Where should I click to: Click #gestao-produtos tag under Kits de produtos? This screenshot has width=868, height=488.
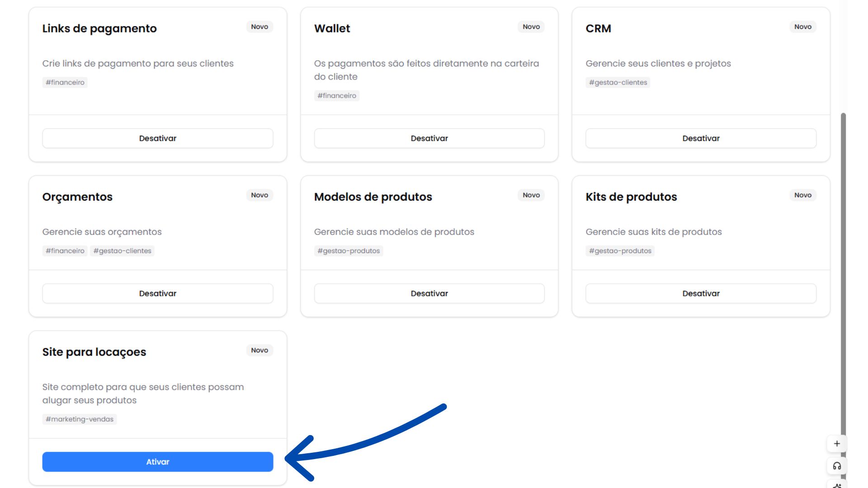tap(620, 251)
